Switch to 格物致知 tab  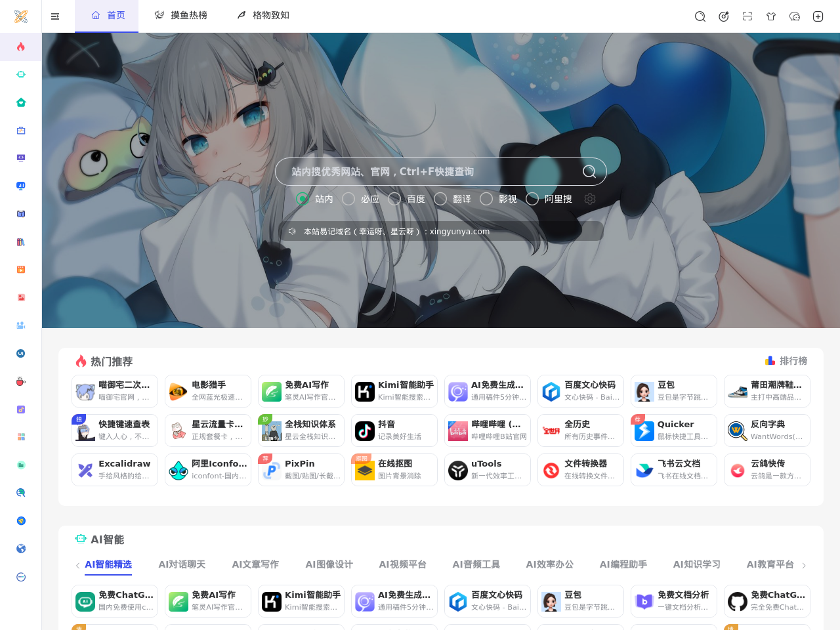click(x=262, y=16)
